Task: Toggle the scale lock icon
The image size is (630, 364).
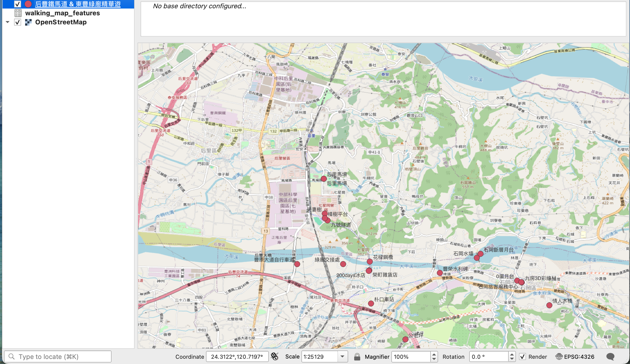Action: point(357,356)
